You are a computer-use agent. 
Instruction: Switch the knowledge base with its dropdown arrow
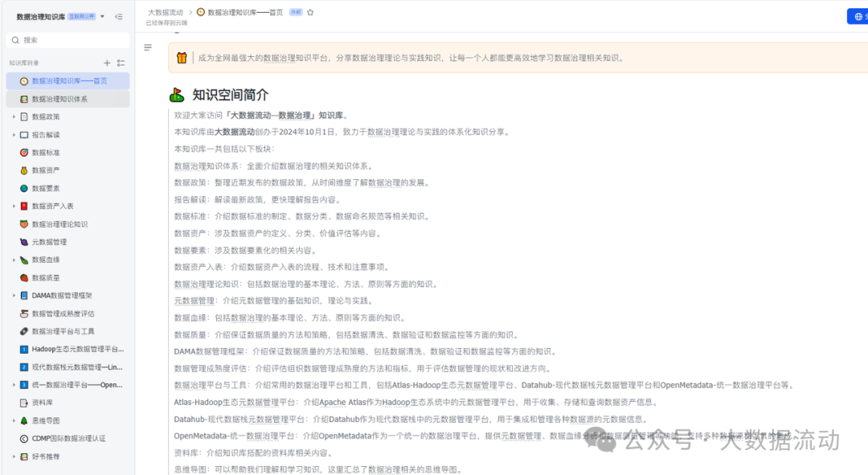point(101,15)
